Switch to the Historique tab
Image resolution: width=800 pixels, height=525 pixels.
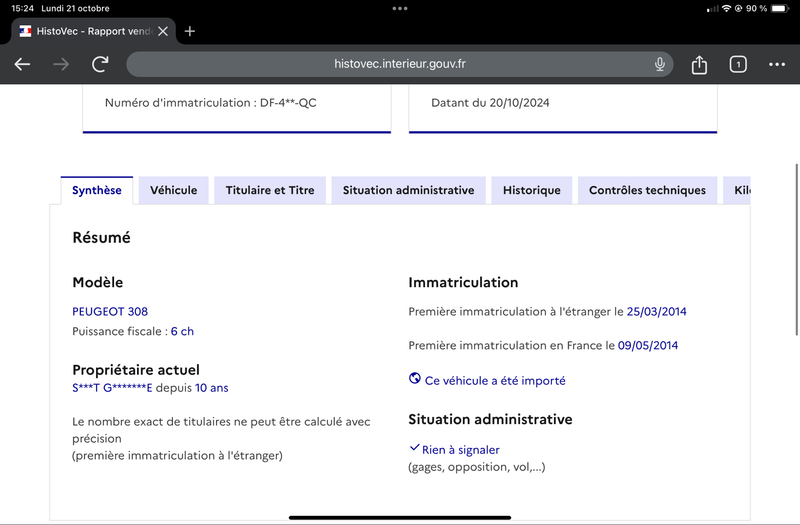click(x=532, y=190)
